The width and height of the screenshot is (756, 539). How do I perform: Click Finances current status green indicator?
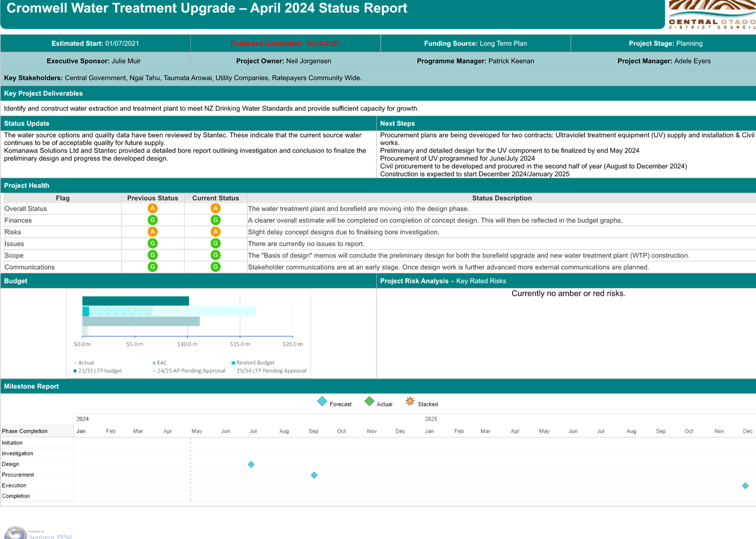(216, 220)
